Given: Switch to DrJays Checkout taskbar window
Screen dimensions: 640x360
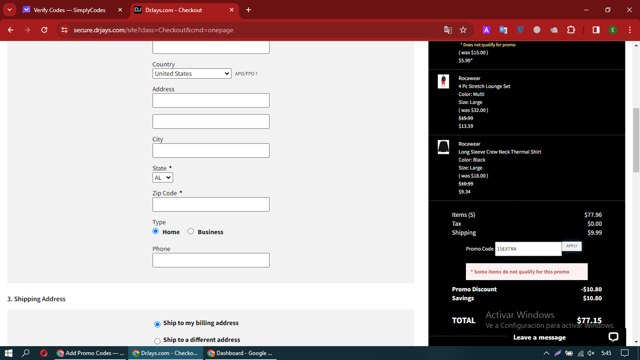Looking at the screenshot, I should pos(165,353).
